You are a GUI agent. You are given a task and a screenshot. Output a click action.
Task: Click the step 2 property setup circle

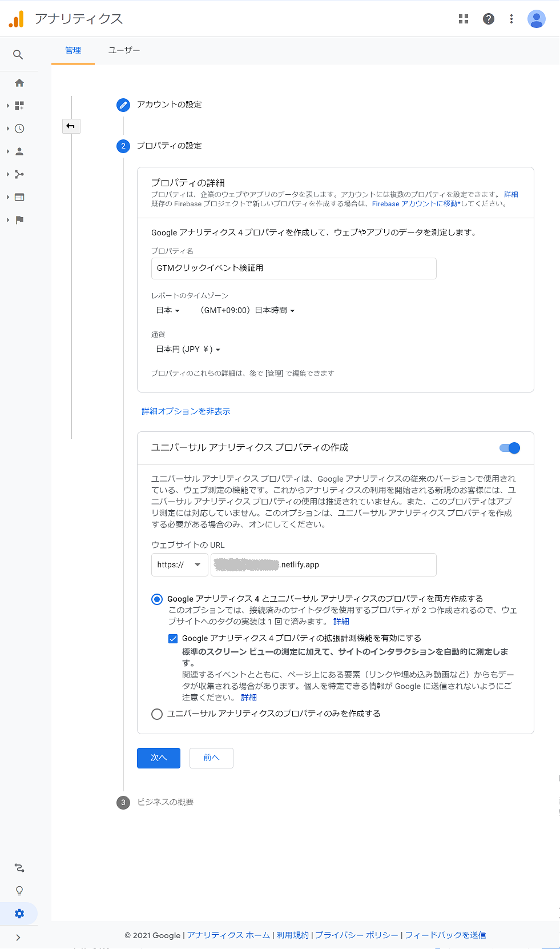123,146
